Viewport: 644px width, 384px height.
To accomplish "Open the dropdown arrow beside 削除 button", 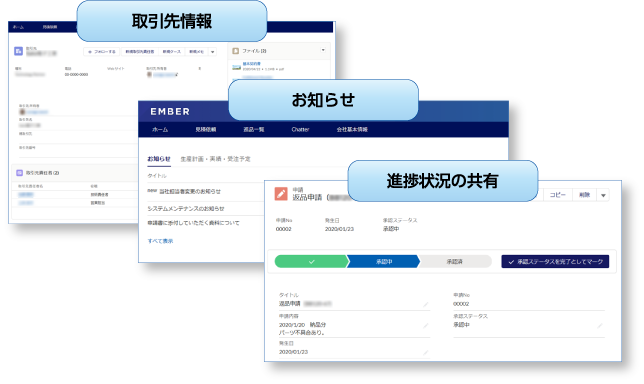I will coord(603,195).
